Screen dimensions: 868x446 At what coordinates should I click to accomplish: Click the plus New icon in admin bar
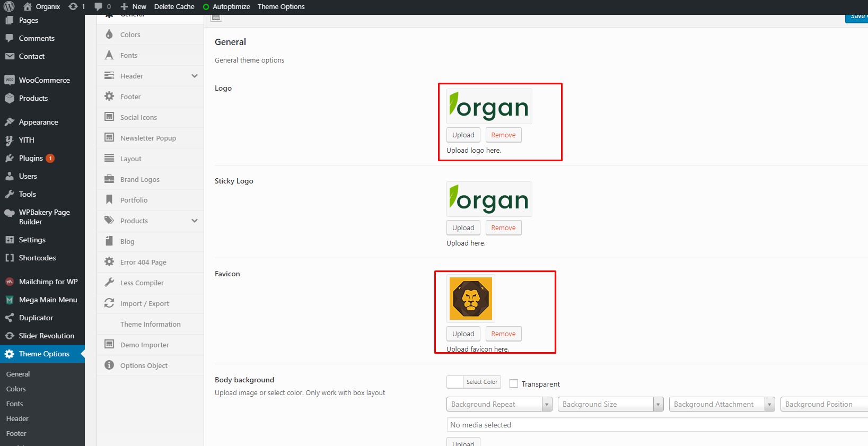pos(124,6)
